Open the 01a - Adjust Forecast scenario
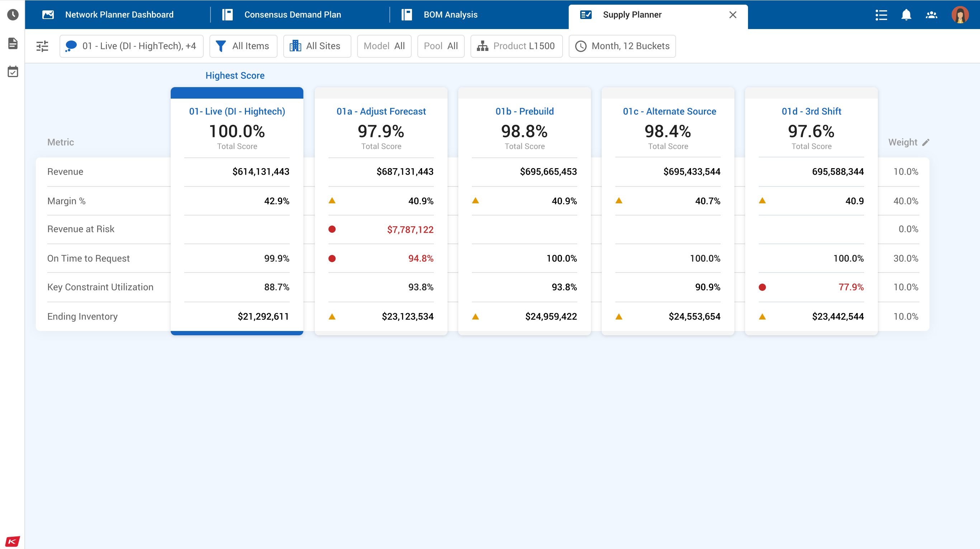Screen dimensions: 980x549 click(381, 111)
